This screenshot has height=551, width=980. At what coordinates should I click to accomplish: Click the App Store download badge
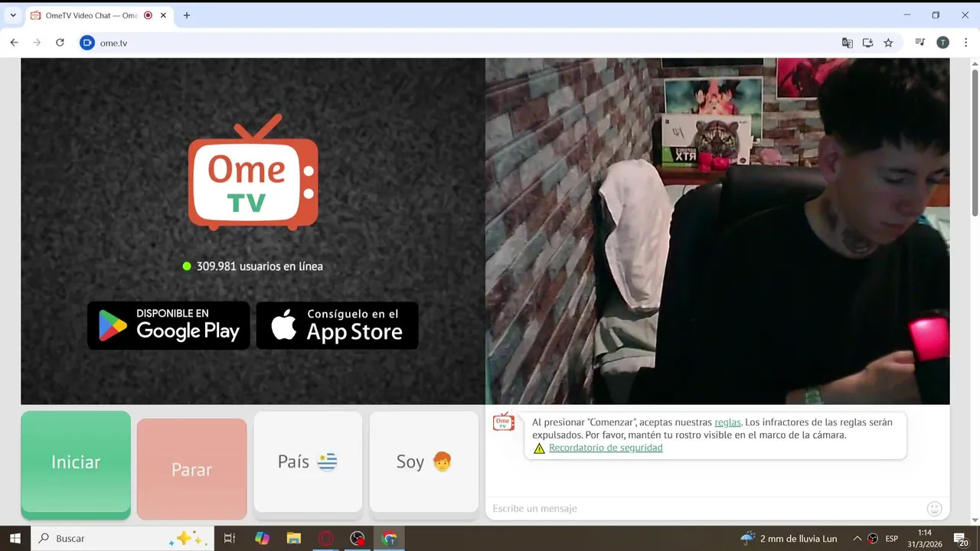click(x=337, y=325)
